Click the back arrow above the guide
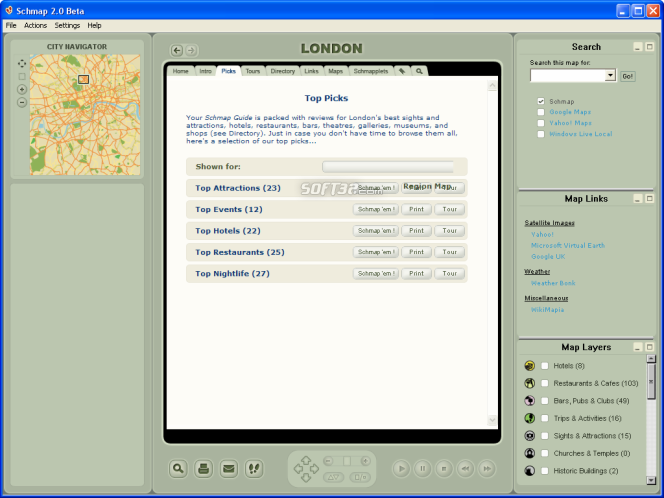 (177, 50)
